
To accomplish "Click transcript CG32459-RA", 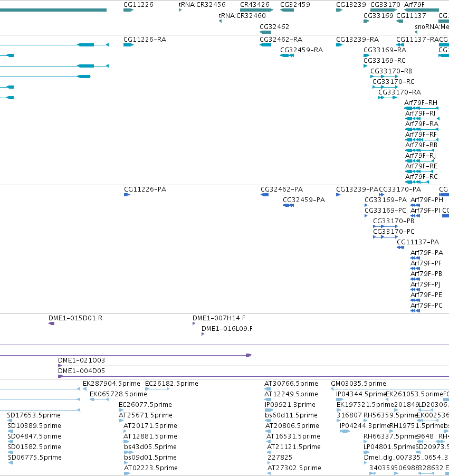I will coord(287,55).
